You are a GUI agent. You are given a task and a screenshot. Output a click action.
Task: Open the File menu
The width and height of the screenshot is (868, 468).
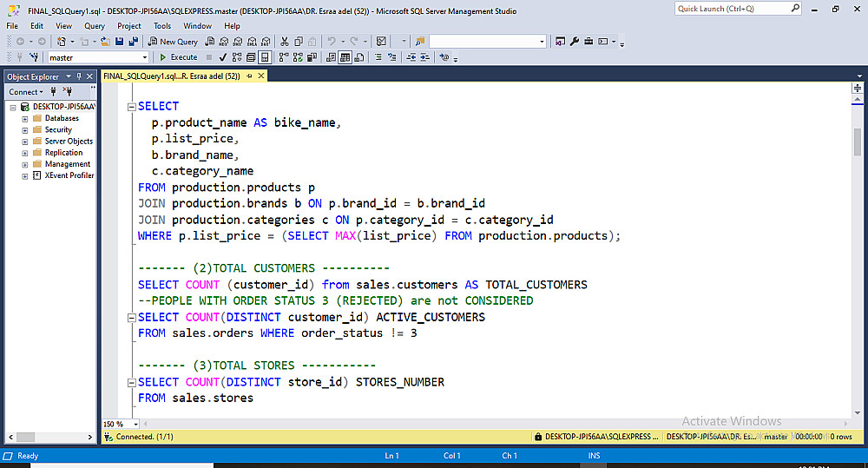pos(12,26)
